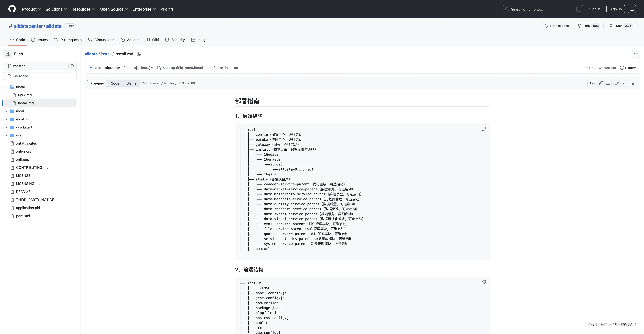Expand the wiki folder
Image resolution: width=644 pixels, height=334 pixels.
(x=6, y=135)
